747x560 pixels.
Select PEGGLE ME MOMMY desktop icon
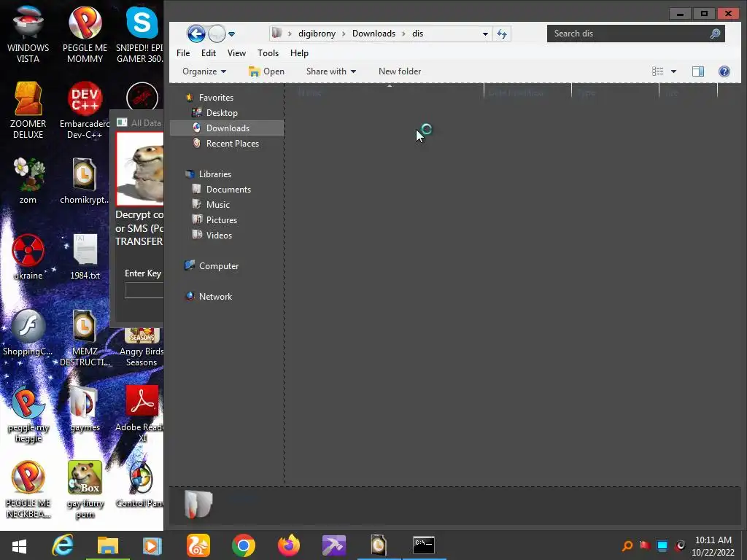[x=85, y=34]
